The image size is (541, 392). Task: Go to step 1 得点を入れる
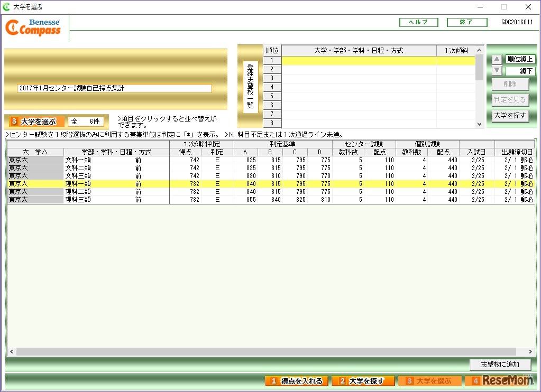pos(296,381)
